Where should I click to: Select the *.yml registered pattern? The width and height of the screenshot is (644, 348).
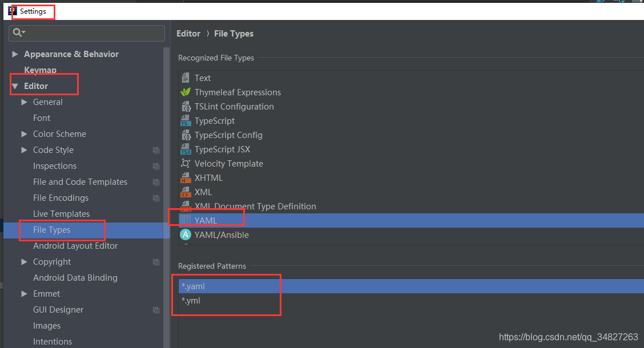411,301
